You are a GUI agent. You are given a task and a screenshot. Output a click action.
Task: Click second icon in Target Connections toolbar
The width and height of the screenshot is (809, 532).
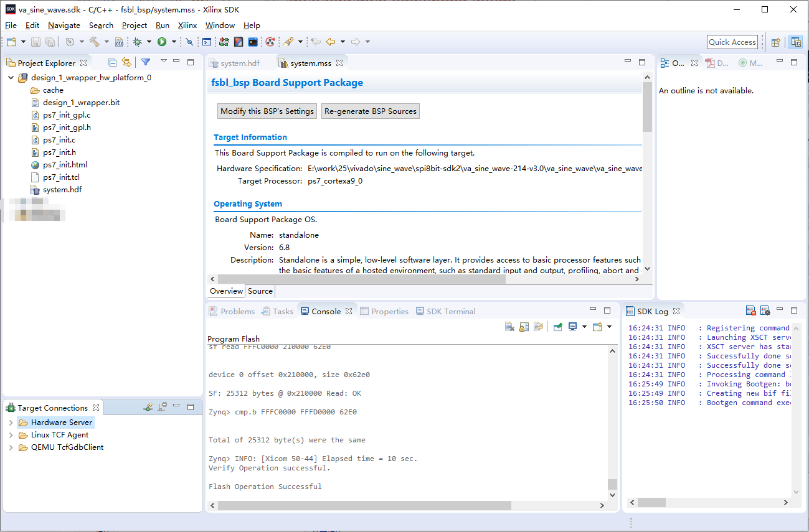click(162, 407)
